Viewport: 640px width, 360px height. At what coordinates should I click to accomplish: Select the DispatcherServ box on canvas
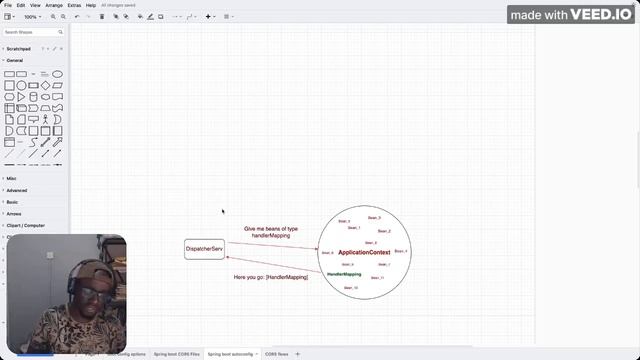point(204,249)
